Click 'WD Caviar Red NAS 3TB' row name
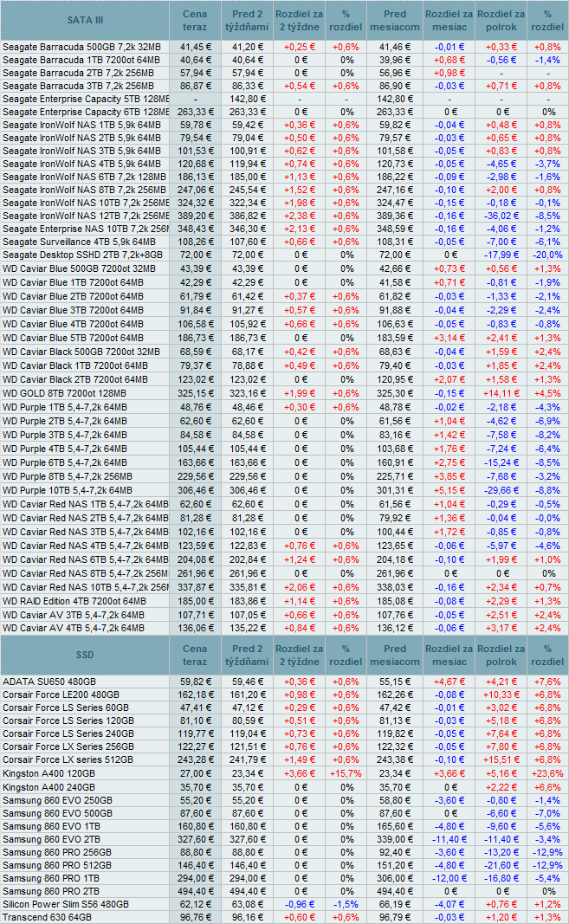This screenshot has width=569, height=924. coord(86,532)
